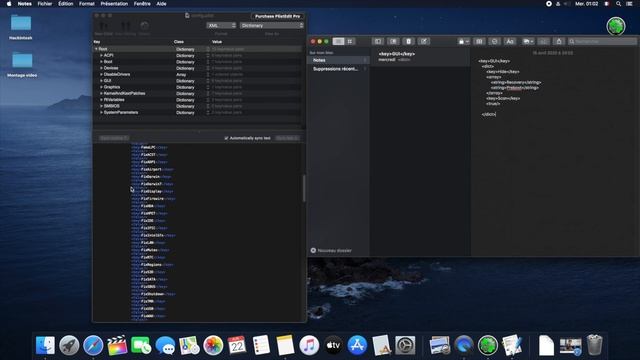Open System Preferences from the dock
The height and width of the screenshot is (360, 640).
tap(405, 345)
